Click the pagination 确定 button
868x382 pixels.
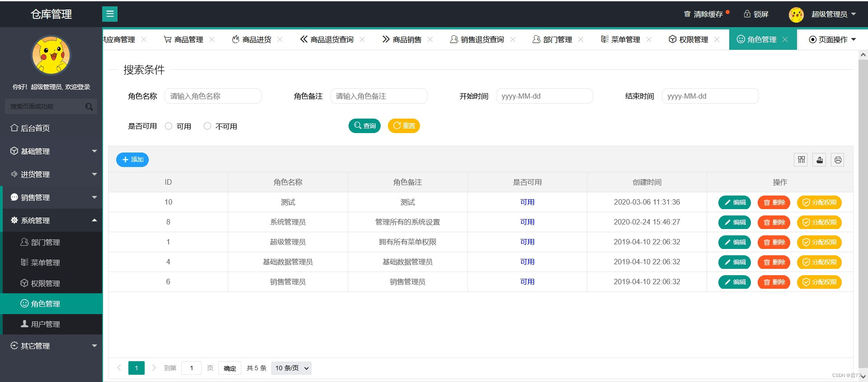point(230,368)
